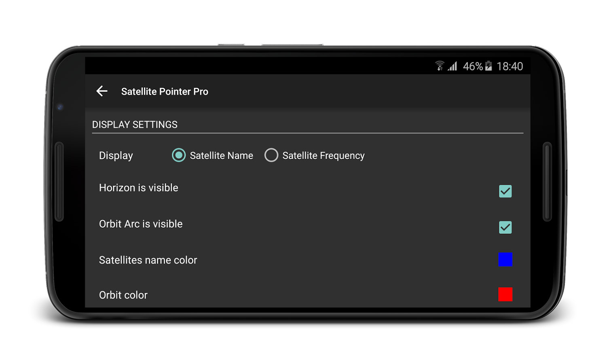Screen dimensions: 611x364
Task: Tap the DISPLAY SETTINGS section header
Action: 135,125
